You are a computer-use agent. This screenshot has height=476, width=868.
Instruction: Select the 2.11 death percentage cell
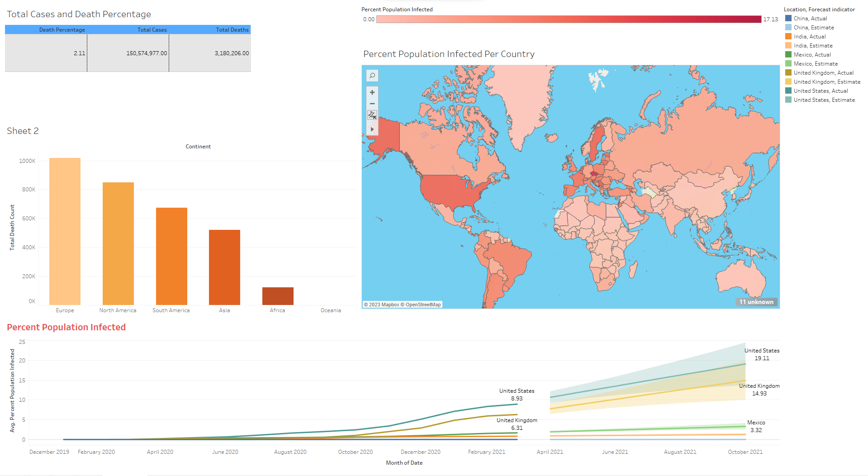[x=46, y=53]
